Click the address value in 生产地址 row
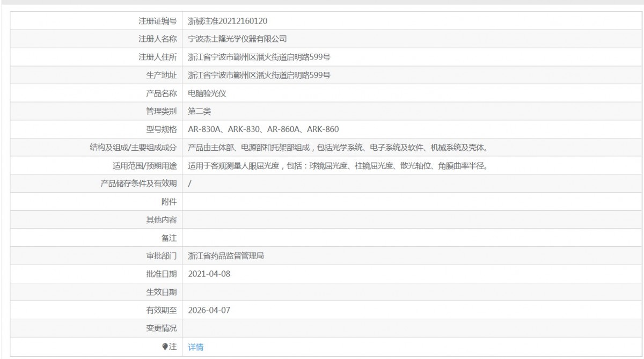644x359 pixels. [259, 75]
